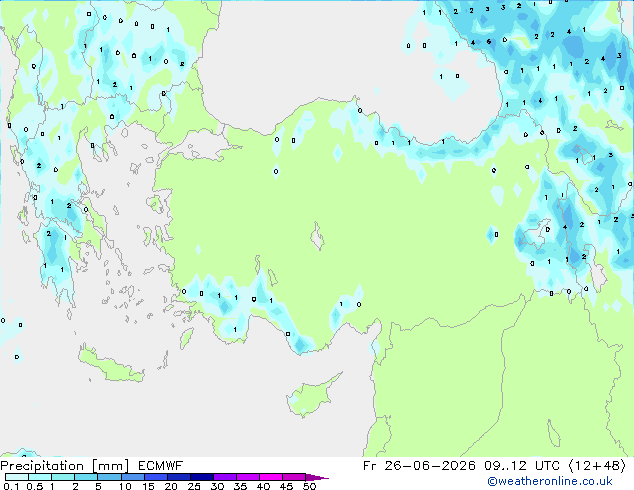The width and height of the screenshot is (634, 490).
Task: Click the '50' legend scale label
Action: (309, 486)
